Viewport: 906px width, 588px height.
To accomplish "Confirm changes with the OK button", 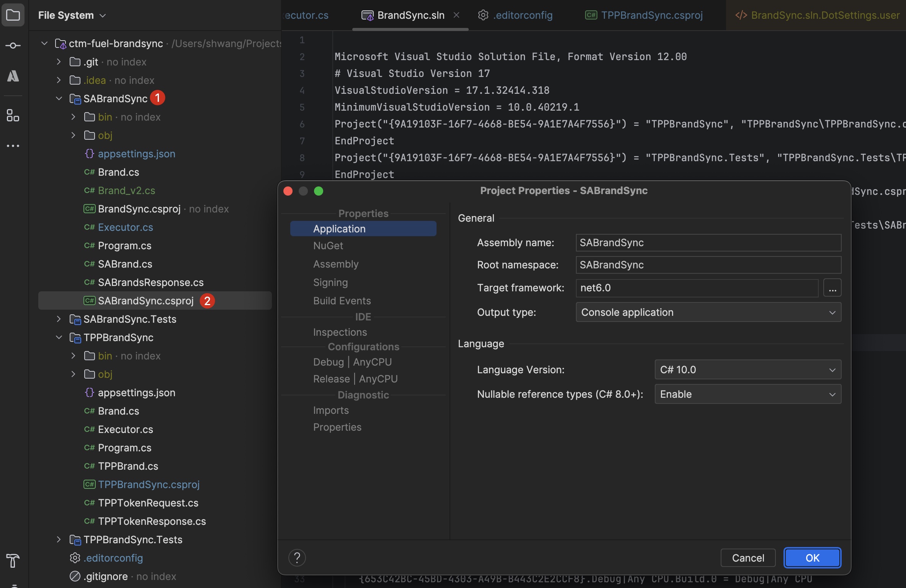I will tap(812, 558).
